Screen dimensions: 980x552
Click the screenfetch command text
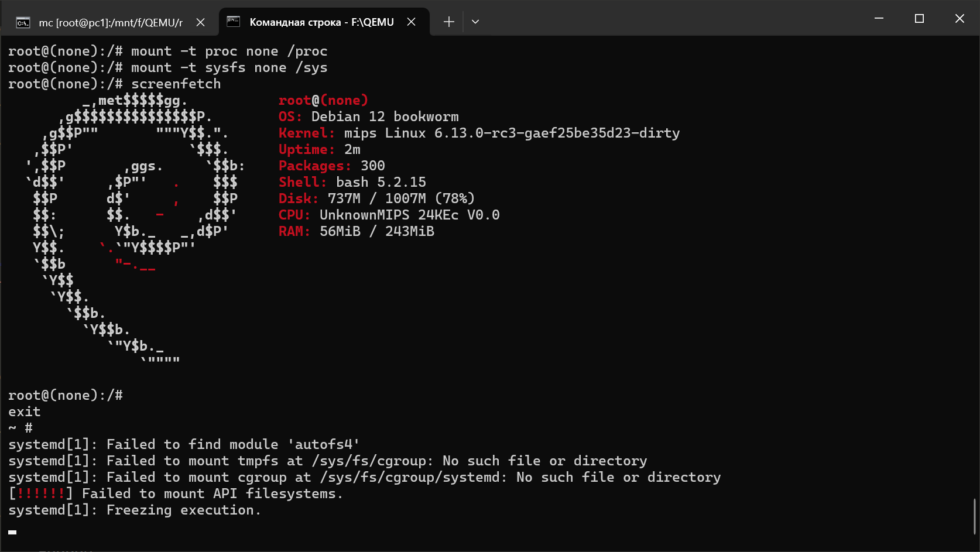coord(176,84)
